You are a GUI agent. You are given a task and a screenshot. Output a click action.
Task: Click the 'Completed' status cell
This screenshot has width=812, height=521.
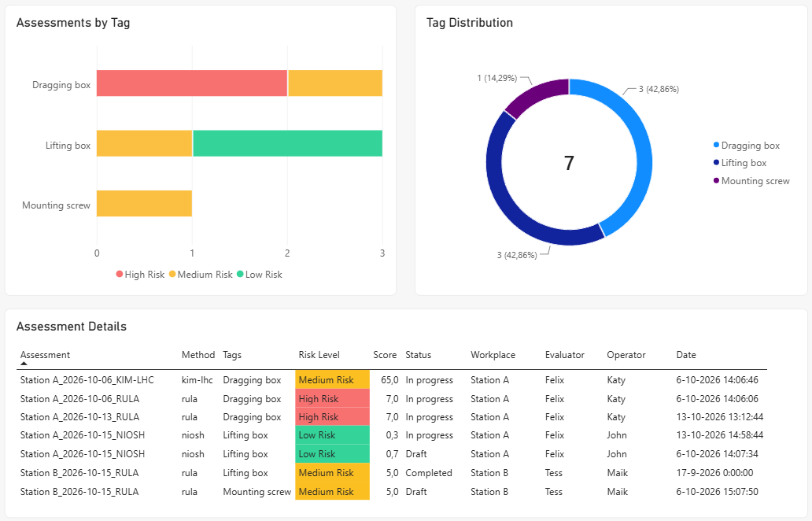click(429, 473)
